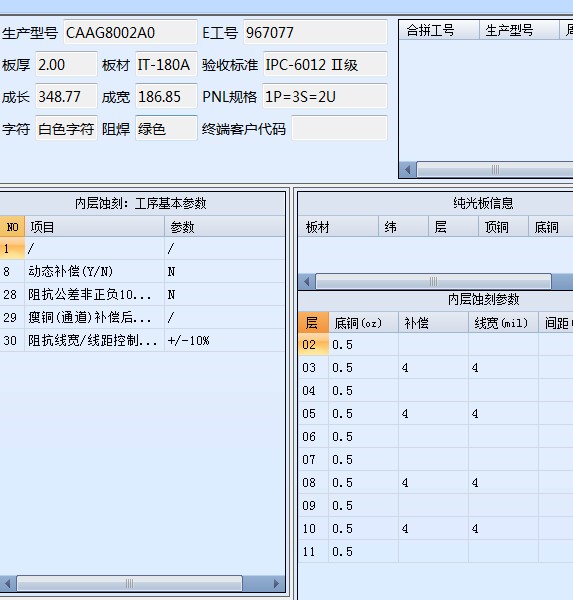Select layer 07 row
Viewport: 573px width, 600px height.
click(x=436, y=460)
